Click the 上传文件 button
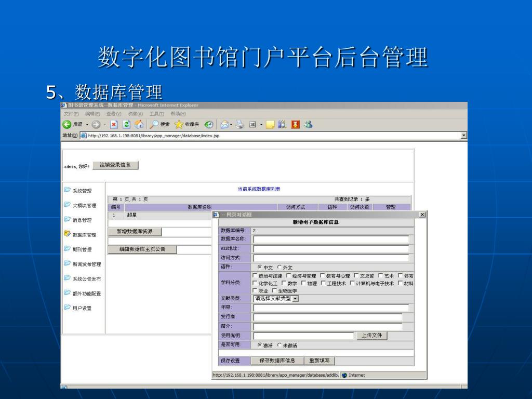Screen dimensions: 532x399 pyautogui.click(x=371, y=335)
